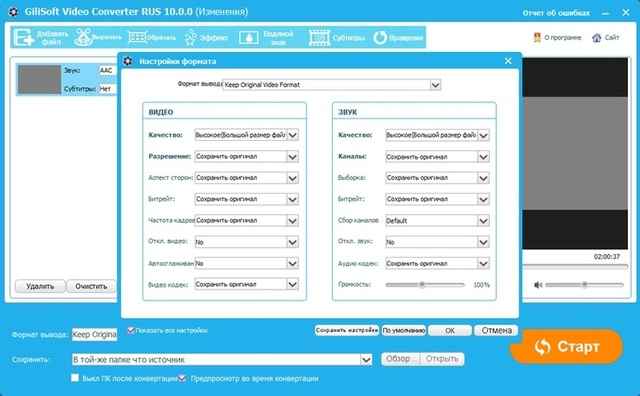
Task: Click the Звук AAC field
Action: coord(108,70)
